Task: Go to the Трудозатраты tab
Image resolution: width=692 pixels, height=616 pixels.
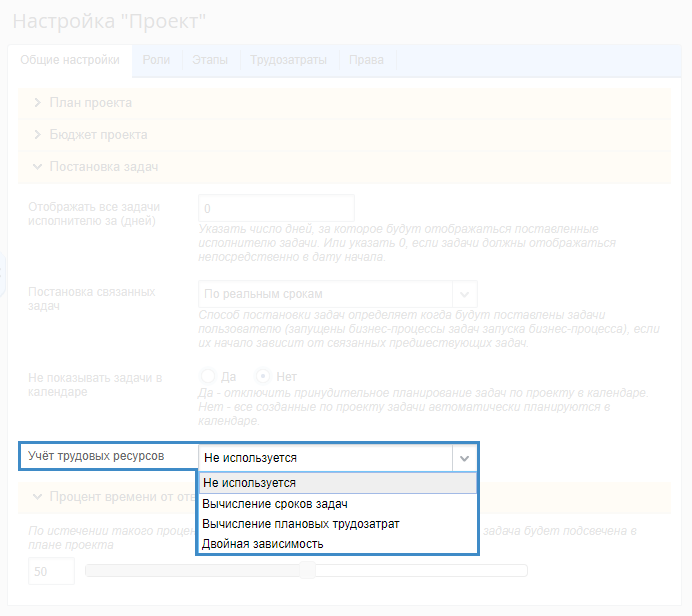Action: tap(288, 60)
